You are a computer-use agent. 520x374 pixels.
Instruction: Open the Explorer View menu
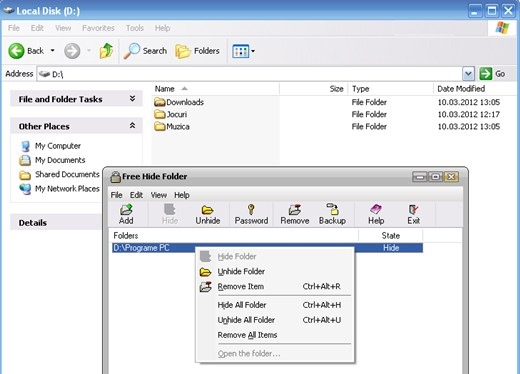63,28
